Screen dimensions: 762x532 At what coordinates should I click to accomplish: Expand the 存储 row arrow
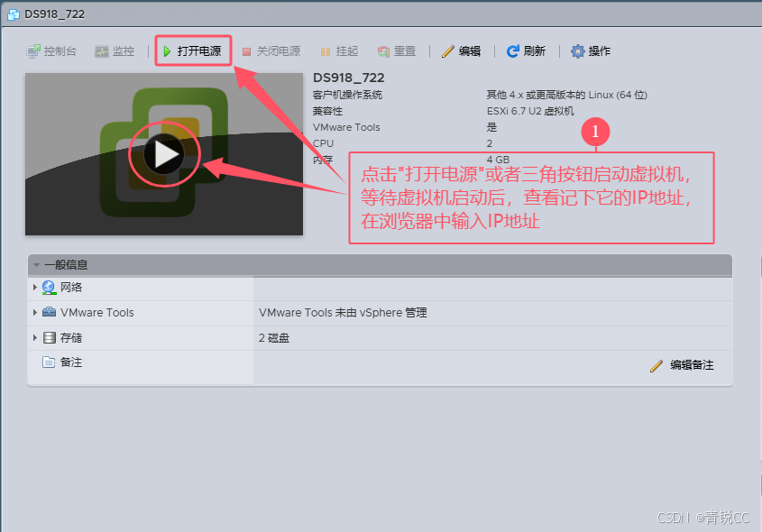[x=35, y=337]
